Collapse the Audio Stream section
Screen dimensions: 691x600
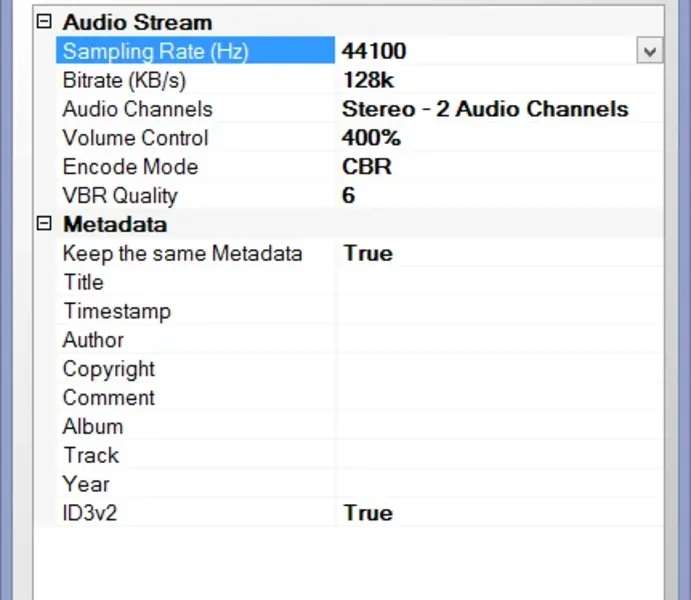(42, 21)
